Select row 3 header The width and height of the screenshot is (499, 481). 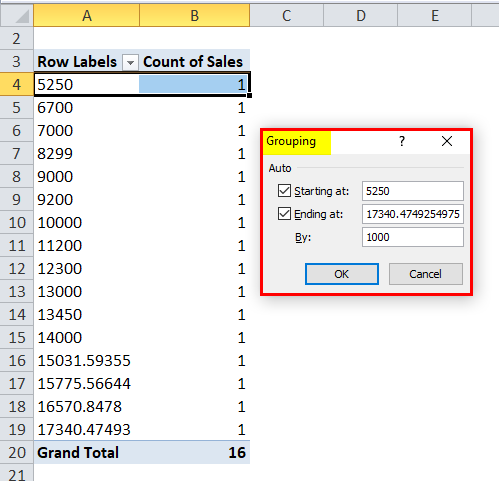click(17, 62)
